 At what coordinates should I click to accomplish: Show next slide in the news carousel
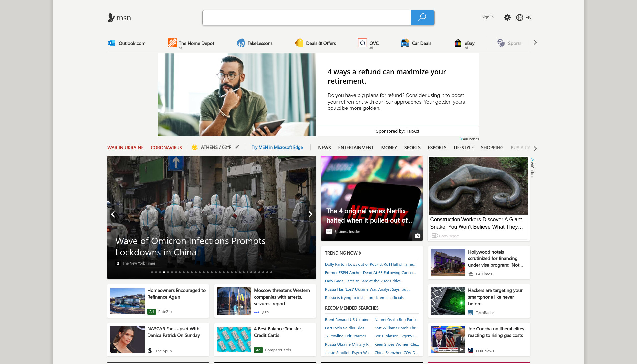click(x=310, y=214)
